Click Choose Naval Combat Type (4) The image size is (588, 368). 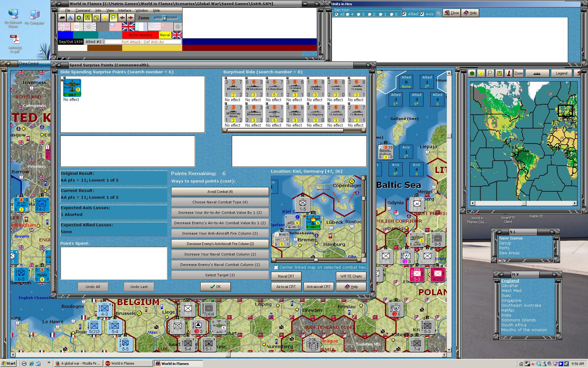(220, 202)
